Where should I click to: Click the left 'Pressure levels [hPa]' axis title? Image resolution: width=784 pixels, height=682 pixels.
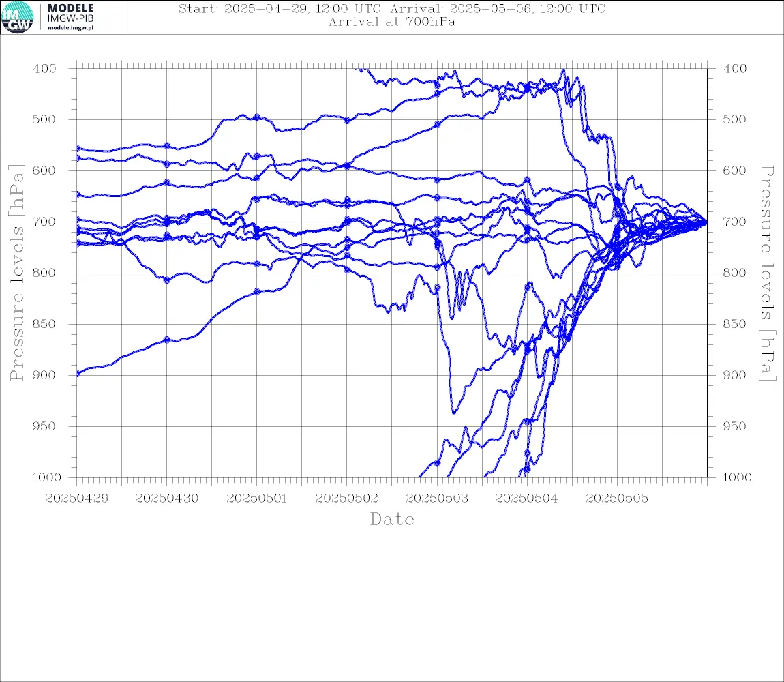(16, 273)
